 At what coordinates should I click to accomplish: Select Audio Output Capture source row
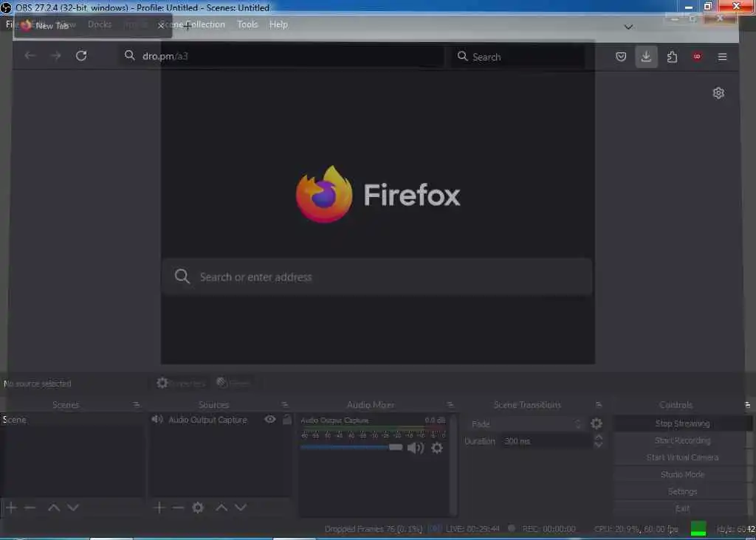(221, 420)
